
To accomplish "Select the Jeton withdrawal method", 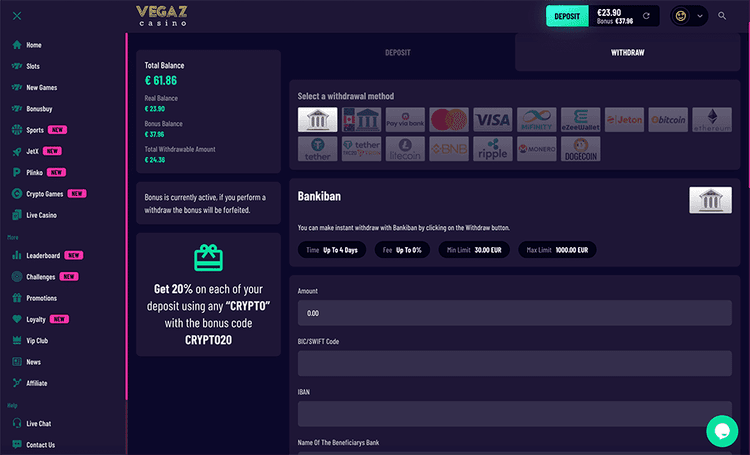I will [624, 120].
